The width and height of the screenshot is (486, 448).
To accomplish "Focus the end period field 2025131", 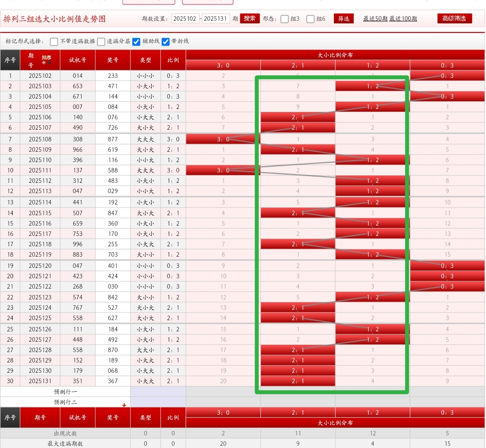I will pos(216,18).
